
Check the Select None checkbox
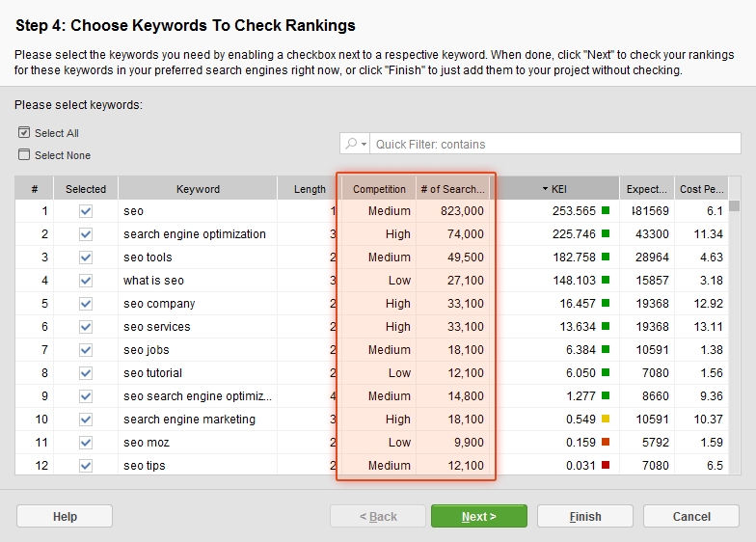tap(24, 154)
